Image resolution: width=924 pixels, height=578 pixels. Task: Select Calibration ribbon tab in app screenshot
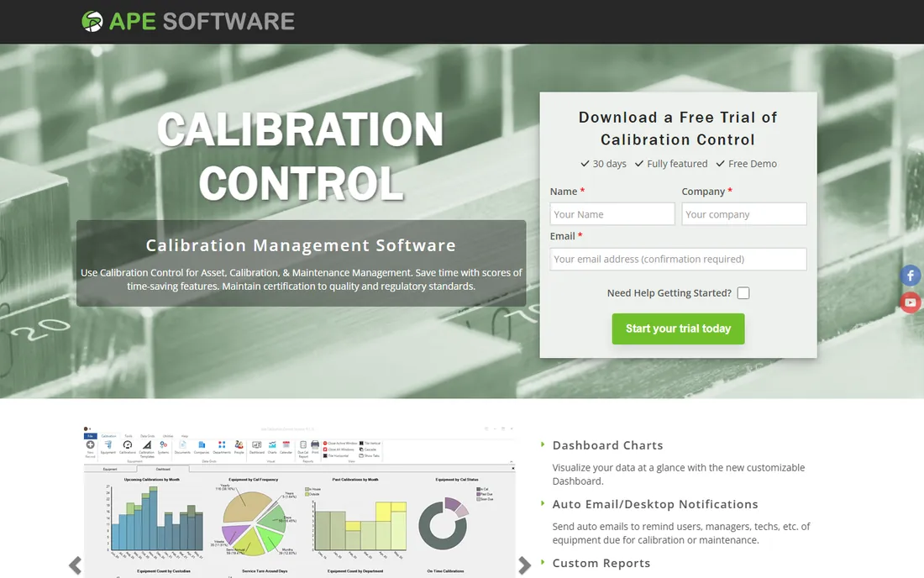109,436
